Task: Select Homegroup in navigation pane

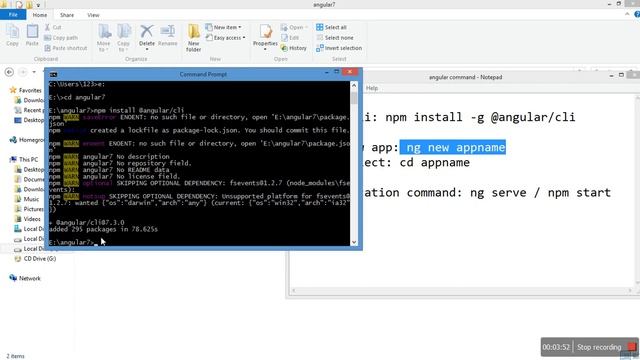Action: [x=27, y=140]
